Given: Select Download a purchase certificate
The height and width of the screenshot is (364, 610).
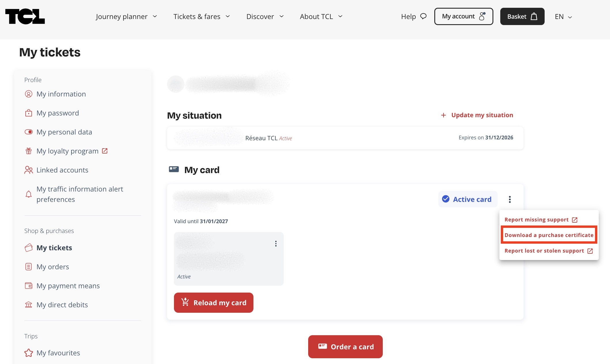Looking at the screenshot, I should coord(549,235).
